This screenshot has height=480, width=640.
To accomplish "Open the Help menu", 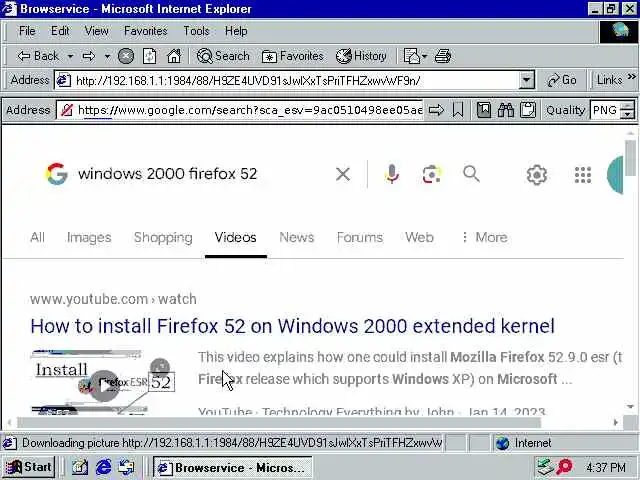I will tap(236, 31).
